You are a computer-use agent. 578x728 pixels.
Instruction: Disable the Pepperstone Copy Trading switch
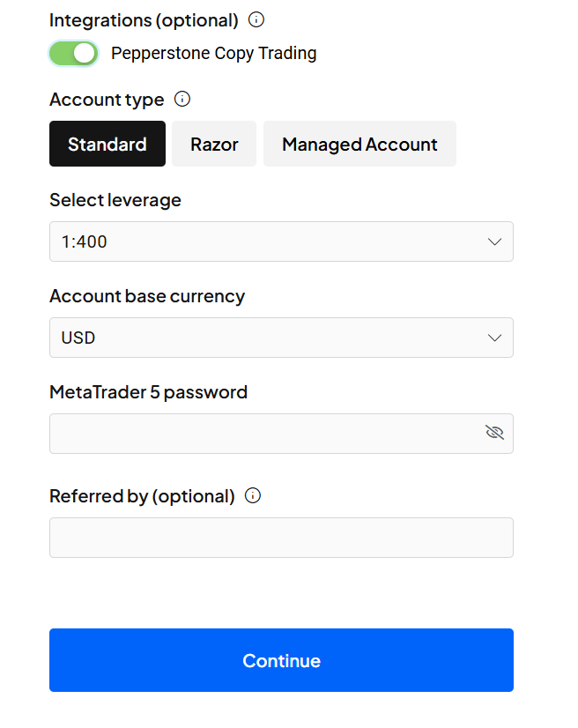(x=73, y=53)
